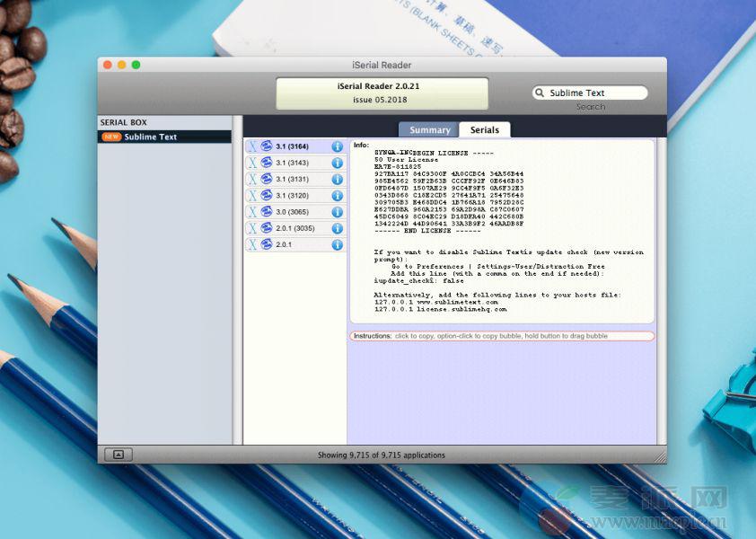Viewport: 756px width, 539px height.
Task: Click the blue info icon for 3.1 (3131)
Action: [x=338, y=179]
